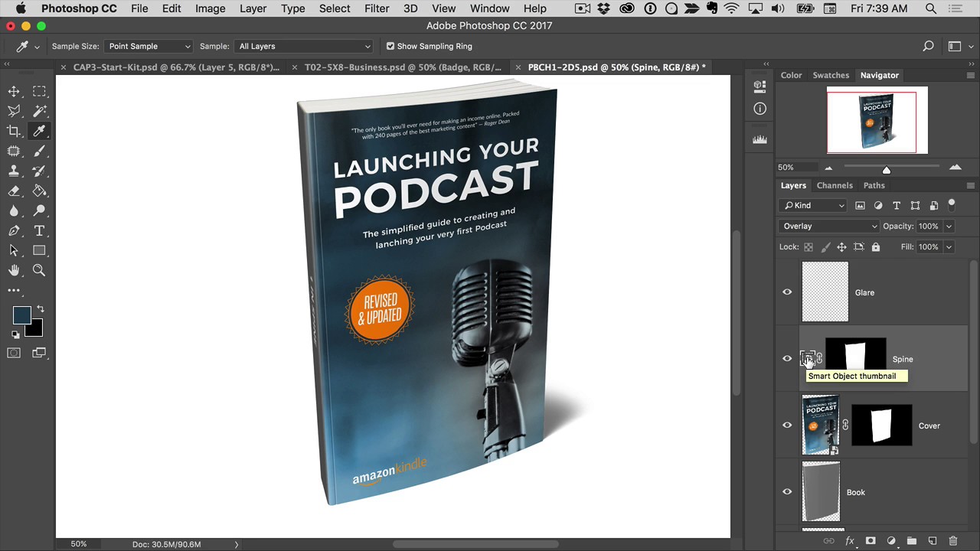Select the Magic Wand tool

pos(39,112)
